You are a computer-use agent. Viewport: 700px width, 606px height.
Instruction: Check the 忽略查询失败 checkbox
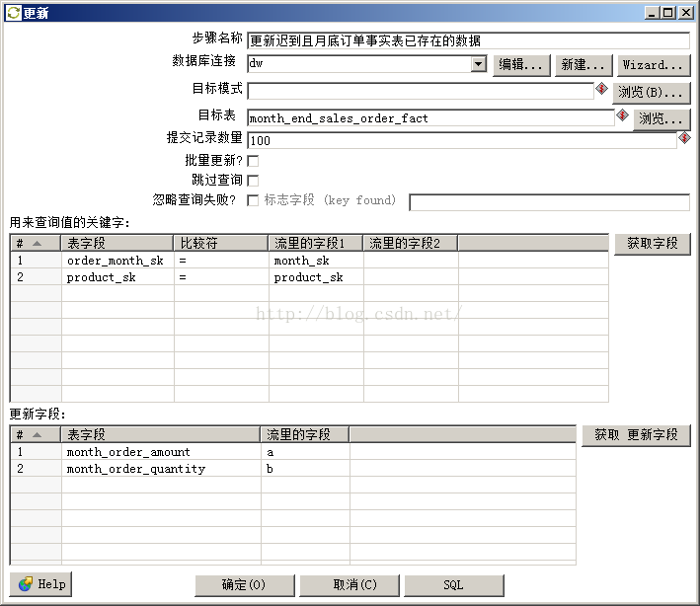point(253,200)
